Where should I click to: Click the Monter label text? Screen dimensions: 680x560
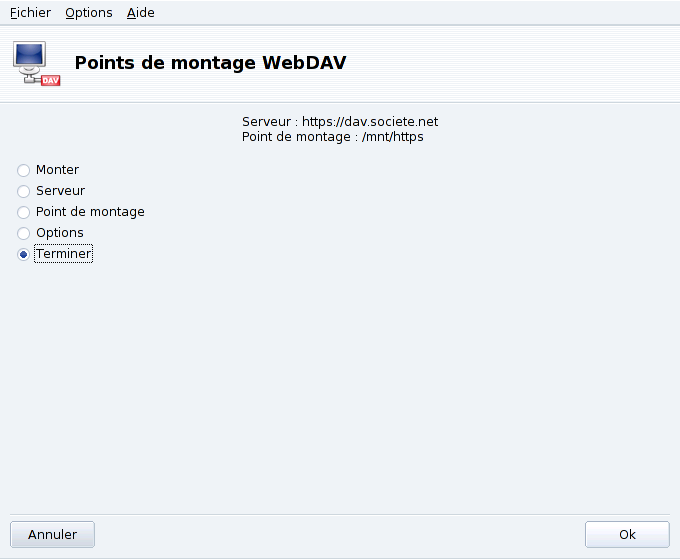pyautogui.click(x=57, y=170)
